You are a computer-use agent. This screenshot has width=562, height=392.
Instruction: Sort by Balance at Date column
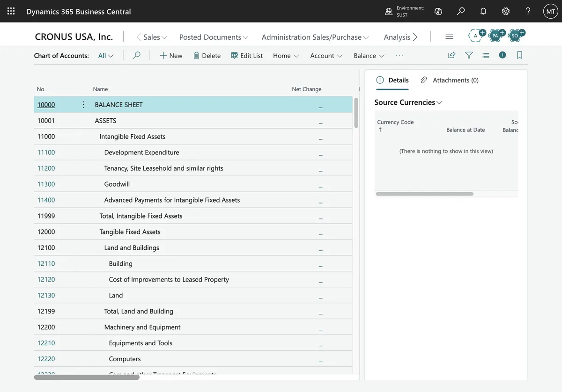[466, 130]
